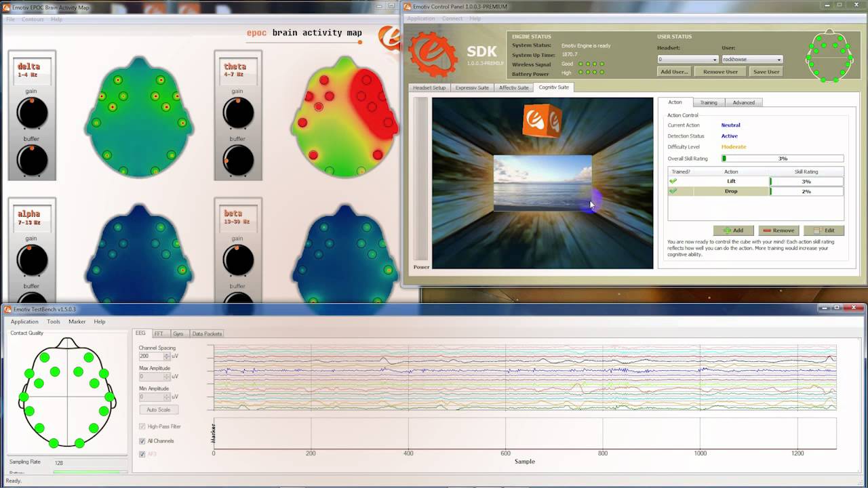Select the Cognitiv Suite tab
868x488 pixels.
pos(554,87)
